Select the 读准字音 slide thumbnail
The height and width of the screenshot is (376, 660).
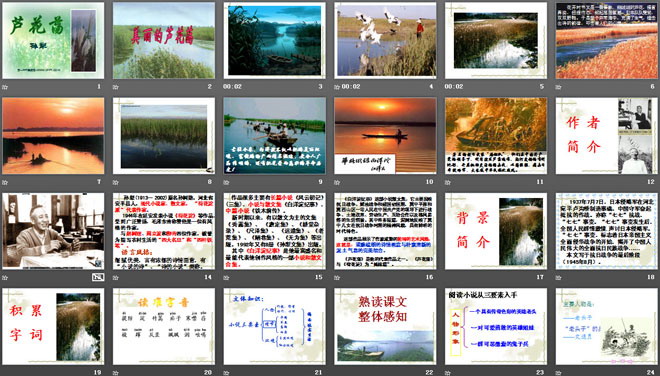(164, 326)
